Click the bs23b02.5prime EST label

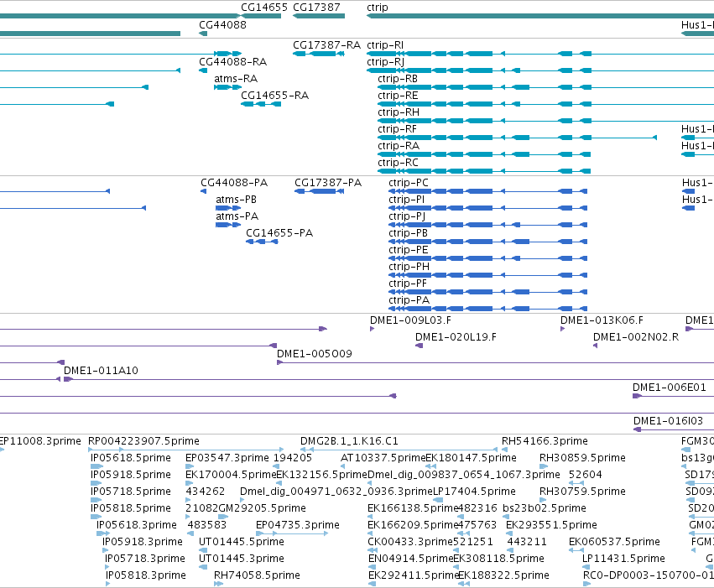pyautogui.click(x=545, y=509)
